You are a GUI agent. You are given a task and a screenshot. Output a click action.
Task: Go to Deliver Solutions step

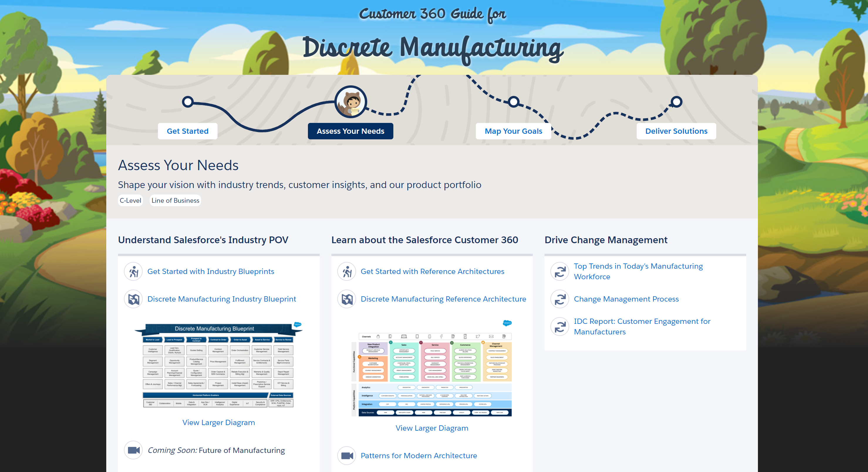point(676,131)
